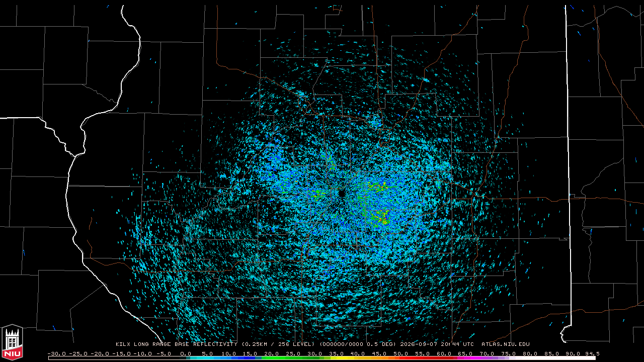Click the 65.0 label on the color scale
Screen dimensions: 644x362
[465, 353]
